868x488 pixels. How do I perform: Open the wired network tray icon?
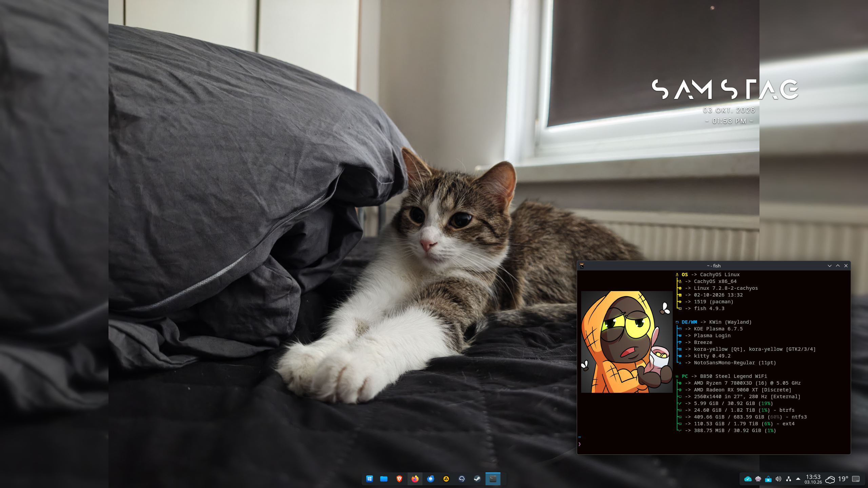coord(789,479)
